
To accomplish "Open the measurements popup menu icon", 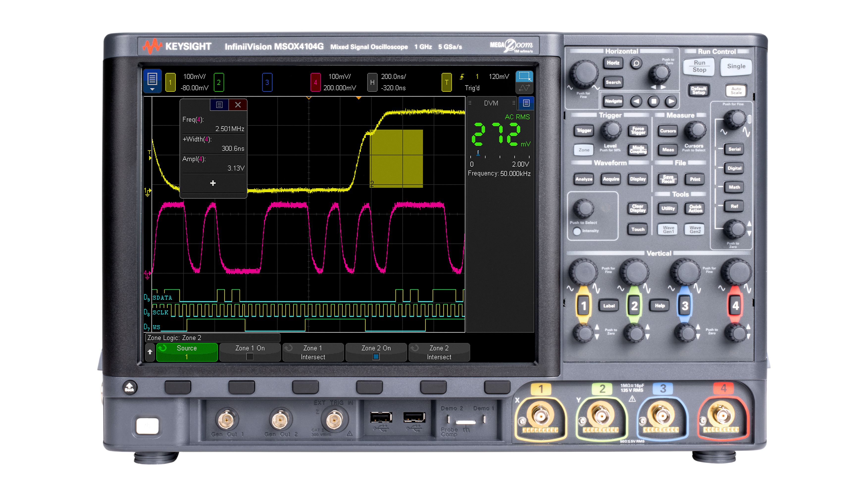I will (x=219, y=105).
